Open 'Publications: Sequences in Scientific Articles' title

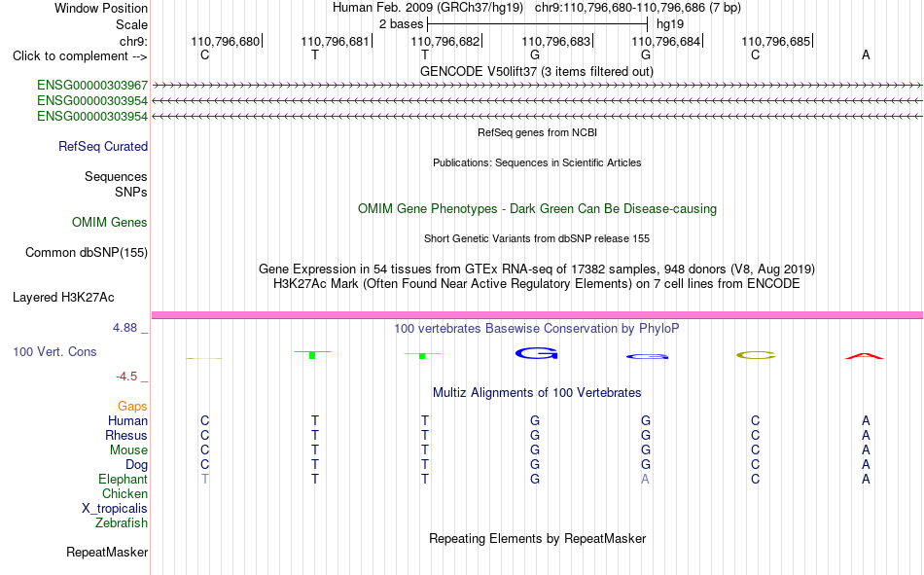(x=537, y=162)
